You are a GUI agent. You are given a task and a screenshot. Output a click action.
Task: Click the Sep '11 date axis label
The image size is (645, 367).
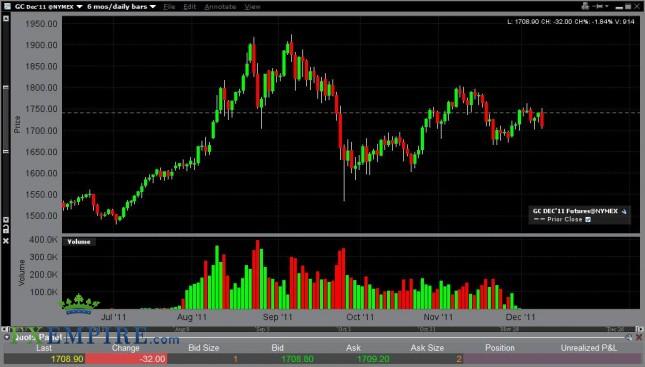click(x=278, y=317)
